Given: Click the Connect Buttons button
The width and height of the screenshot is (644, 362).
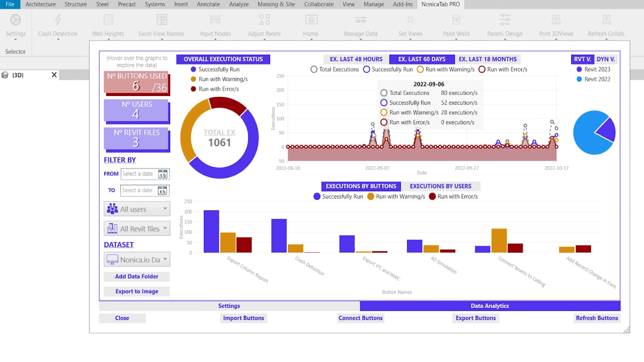Looking at the screenshot, I should coord(361,318).
